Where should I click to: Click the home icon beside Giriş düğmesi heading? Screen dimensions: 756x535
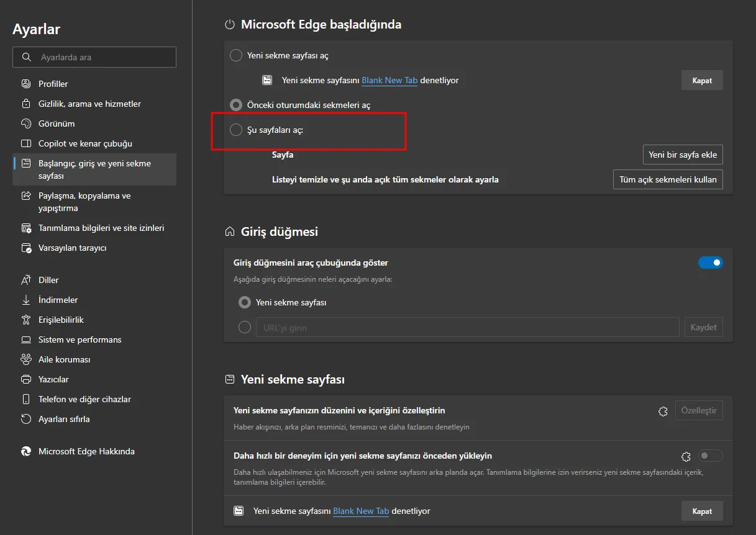pos(230,232)
